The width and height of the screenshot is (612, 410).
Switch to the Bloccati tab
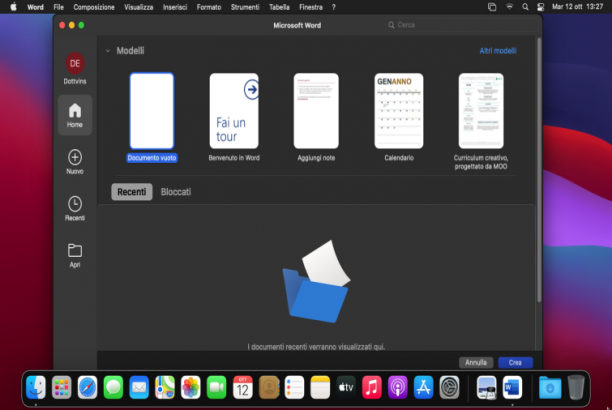tap(176, 192)
